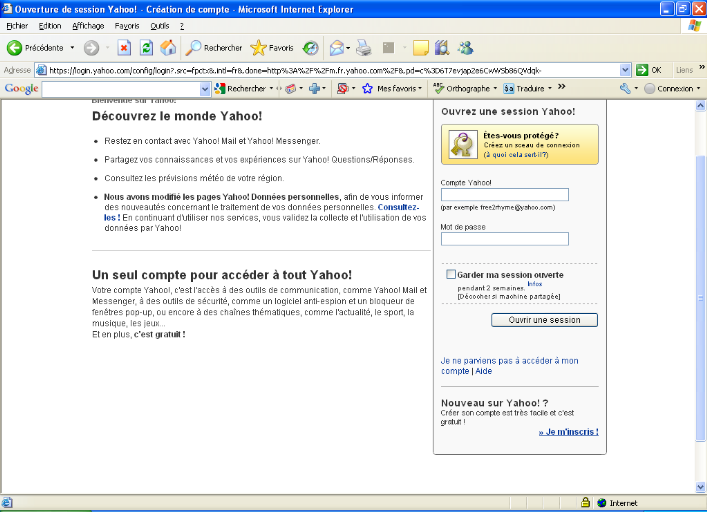Open the Mail envelope toolbar icon
Screen dimensions: 707x512
point(337,47)
